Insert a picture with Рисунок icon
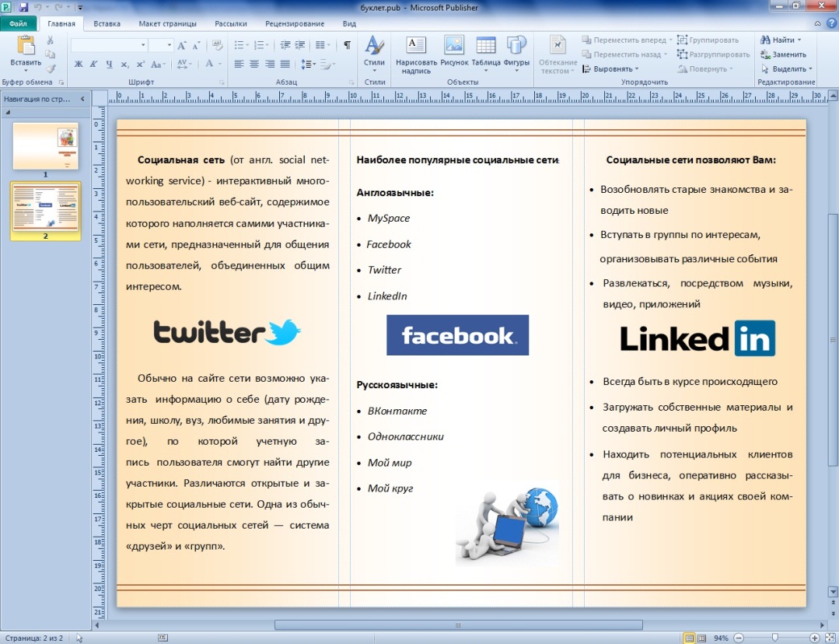Image resolution: width=839 pixels, height=644 pixels. pos(453,47)
